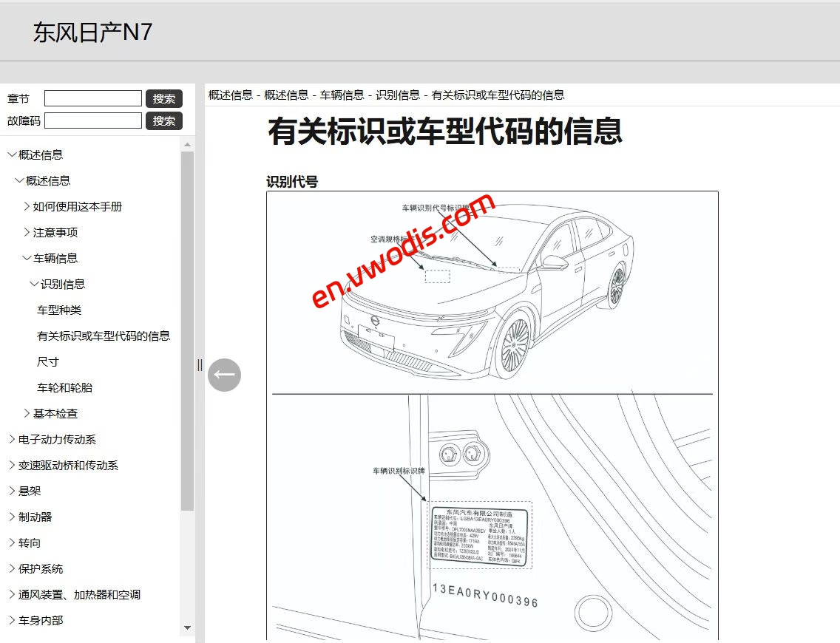Open the 车辆信息 breadcrumb link

[341, 95]
